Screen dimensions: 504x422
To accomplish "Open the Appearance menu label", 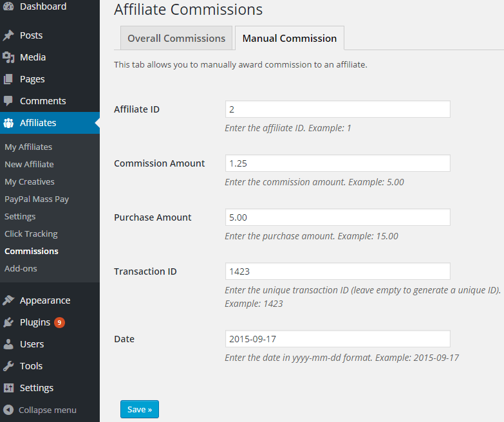I will point(45,300).
